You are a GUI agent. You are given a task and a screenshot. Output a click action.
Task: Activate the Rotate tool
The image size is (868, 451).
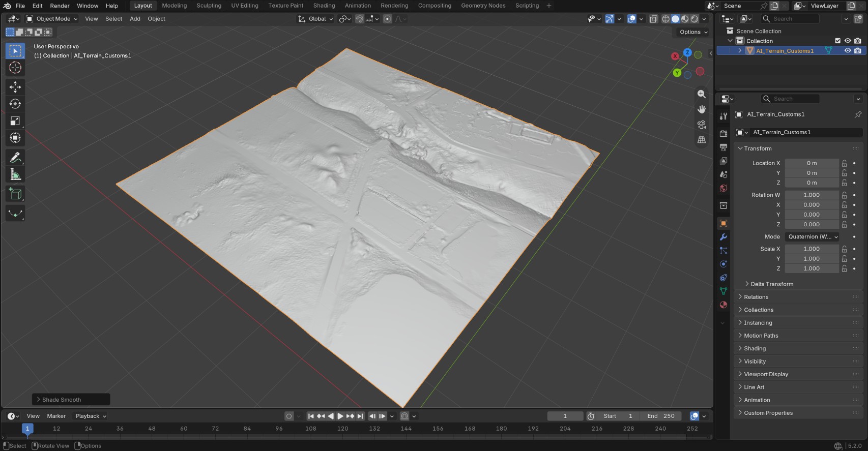point(15,104)
